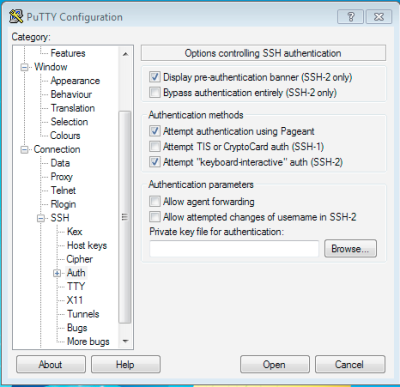400x387 pixels.
Task: Collapse the Connection tree node
Action: point(24,150)
